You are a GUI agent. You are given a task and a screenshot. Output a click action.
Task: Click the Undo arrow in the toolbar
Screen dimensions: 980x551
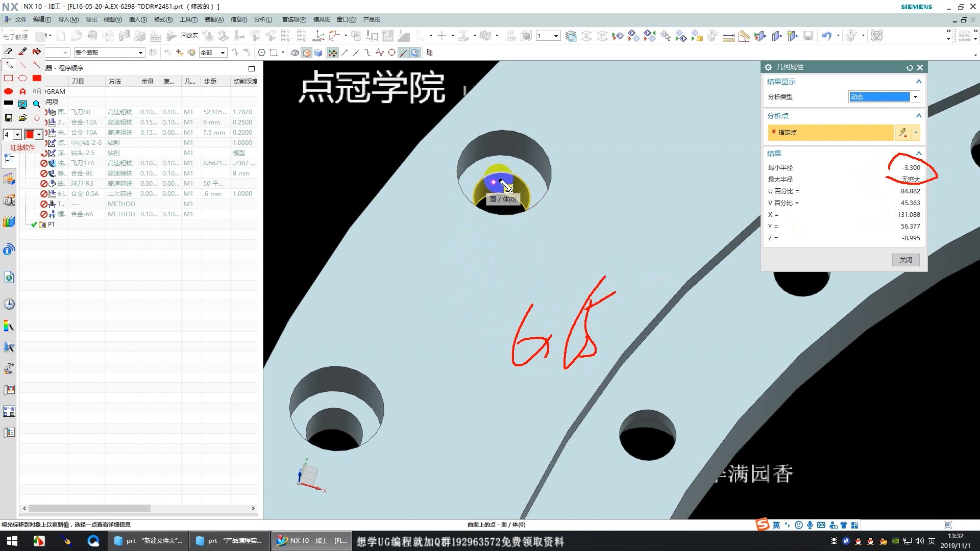coord(826,36)
